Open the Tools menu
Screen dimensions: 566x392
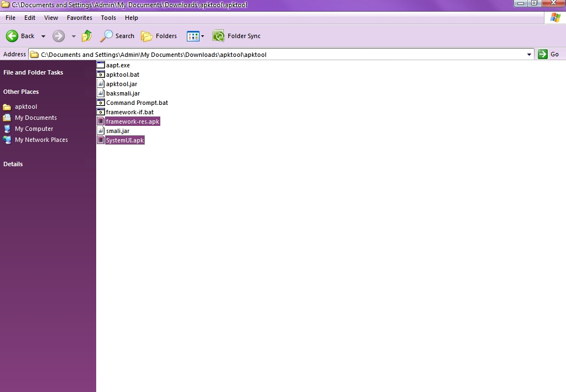(108, 18)
